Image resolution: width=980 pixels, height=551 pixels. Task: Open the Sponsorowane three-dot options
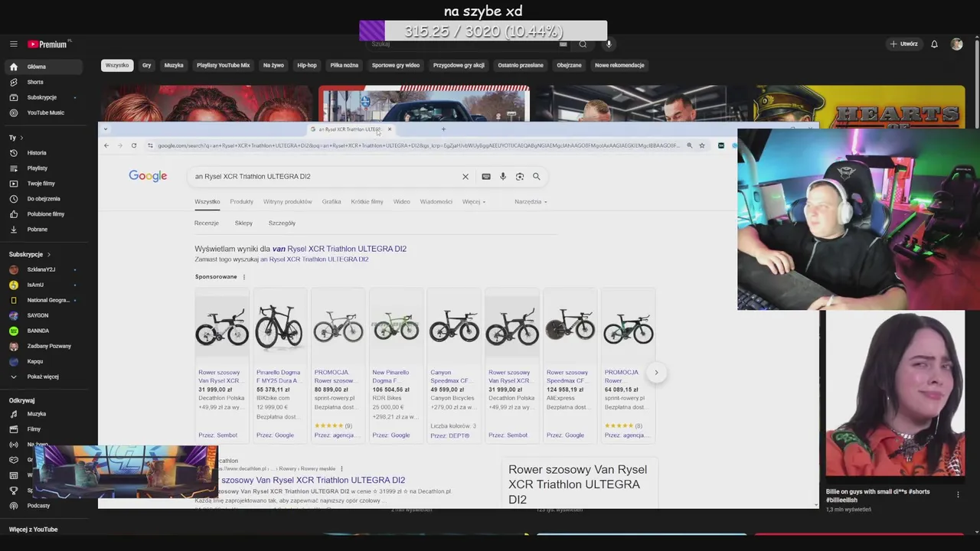click(244, 277)
